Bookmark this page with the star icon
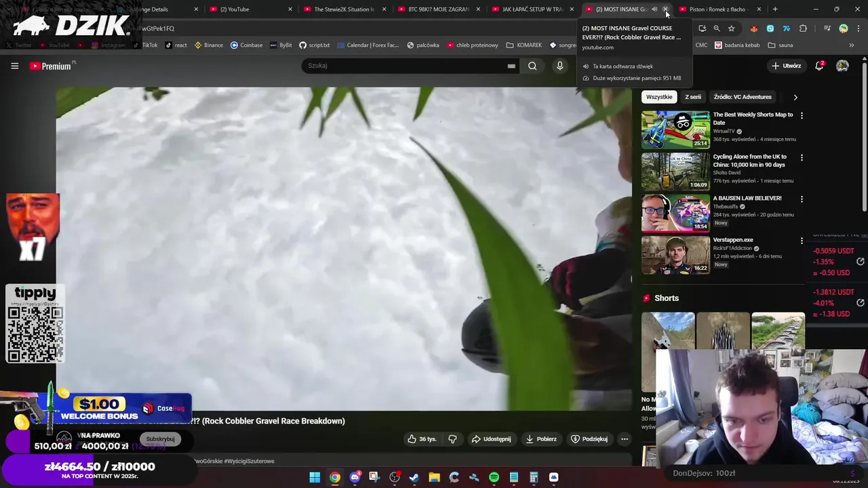Image resolution: width=868 pixels, height=488 pixels. pos(731,28)
